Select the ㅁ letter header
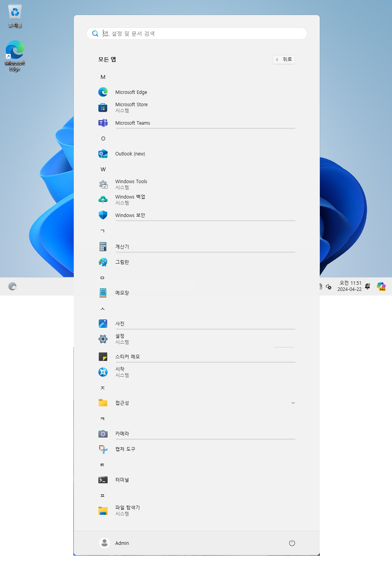 (103, 277)
